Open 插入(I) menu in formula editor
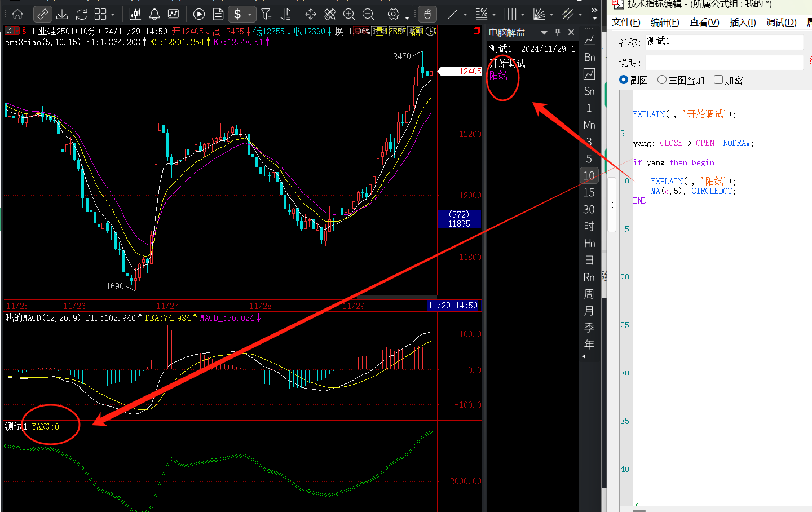 click(x=743, y=23)
